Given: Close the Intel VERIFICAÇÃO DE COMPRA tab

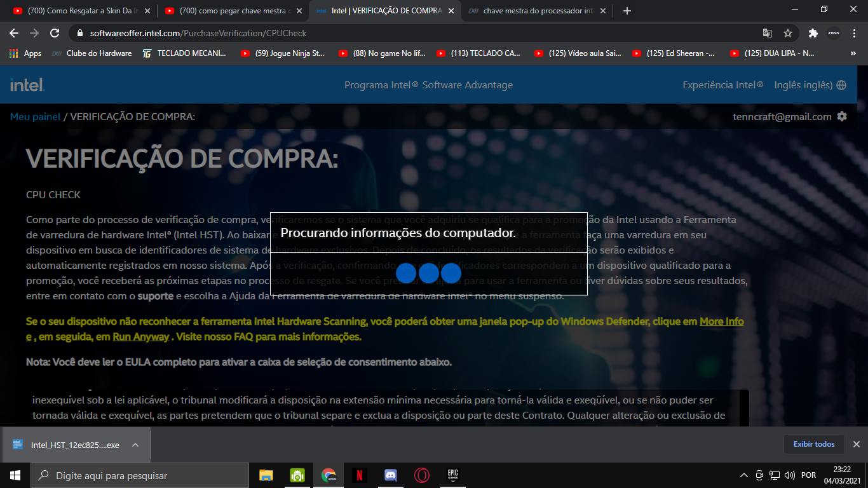Looking at the screenshot, I should pyautogui.click(x=452, y=11).
